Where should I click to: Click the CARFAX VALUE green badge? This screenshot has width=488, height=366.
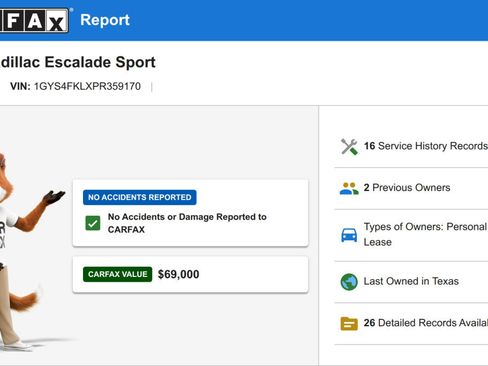click(x=117, y=274)
